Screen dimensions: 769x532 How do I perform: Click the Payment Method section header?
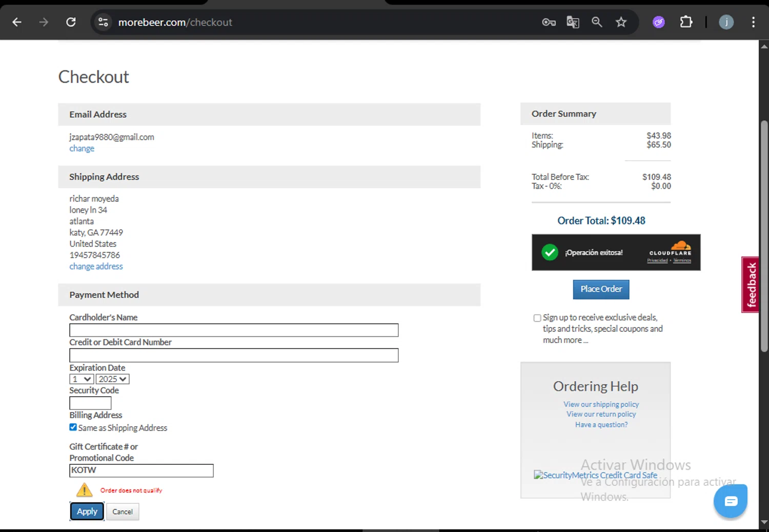[269, 295]
